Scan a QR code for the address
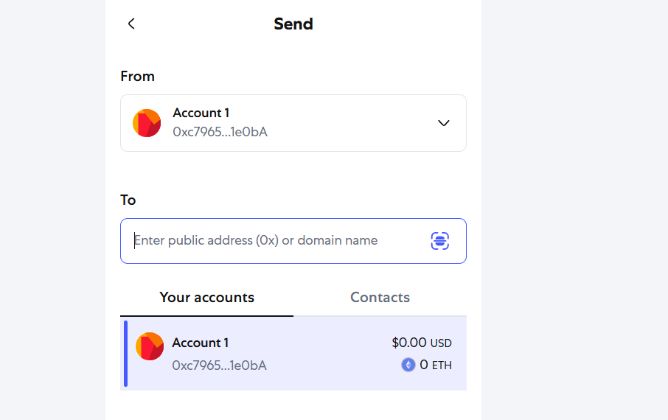Image resolution: width=668 pixels, height=420 pixels. point(440,241)
